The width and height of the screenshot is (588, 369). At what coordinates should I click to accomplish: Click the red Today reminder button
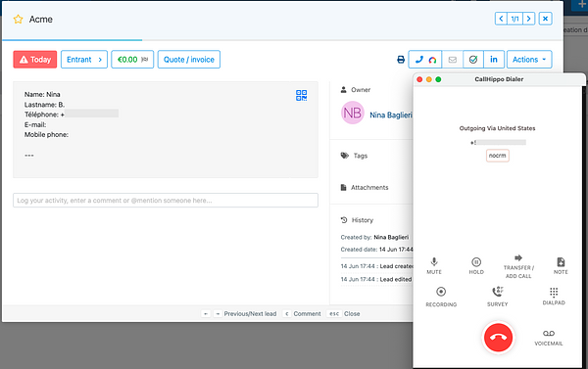click(35, 60)
